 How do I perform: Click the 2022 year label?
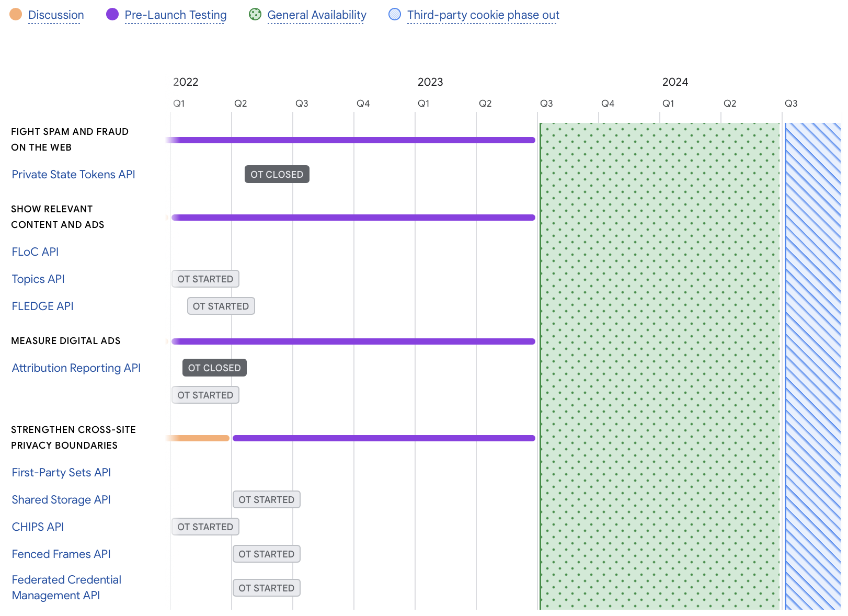coord(186,82)
